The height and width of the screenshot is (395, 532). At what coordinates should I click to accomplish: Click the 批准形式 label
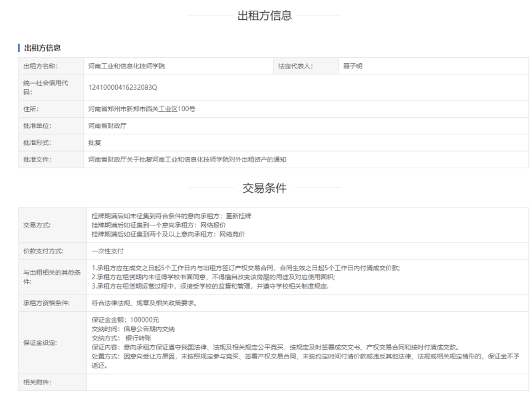[x=37, y=143]
